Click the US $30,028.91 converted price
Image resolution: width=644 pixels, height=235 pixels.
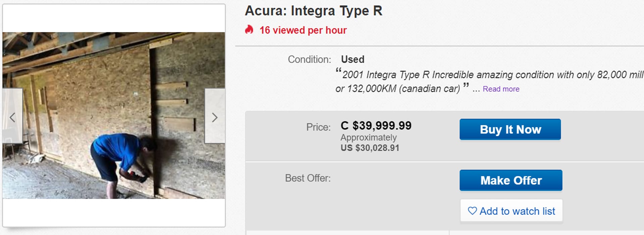point(370,148)
